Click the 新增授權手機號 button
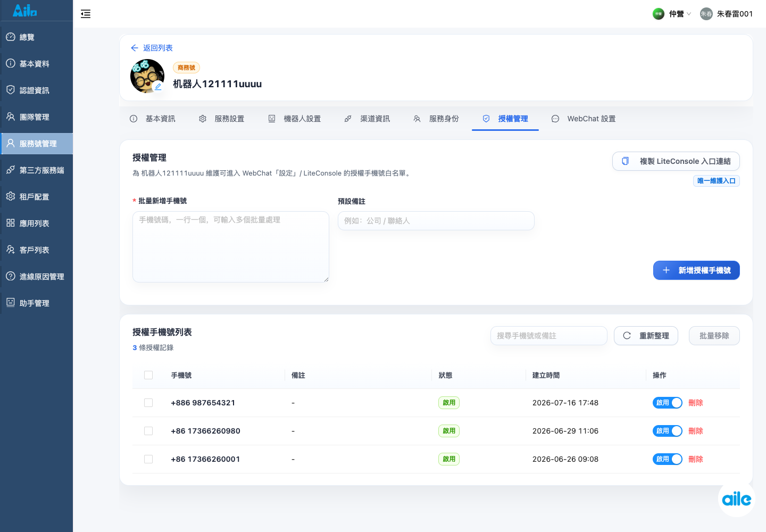 [696, 270]
